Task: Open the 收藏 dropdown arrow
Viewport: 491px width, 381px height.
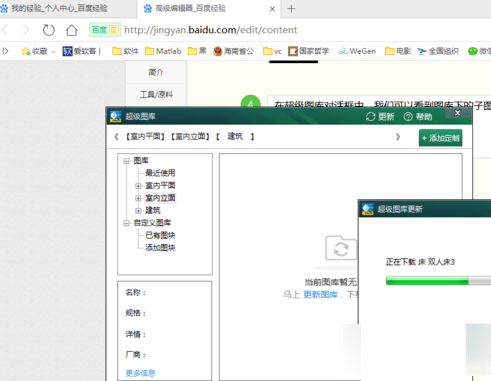Action: pyautogui.click(x=53, y=52)
